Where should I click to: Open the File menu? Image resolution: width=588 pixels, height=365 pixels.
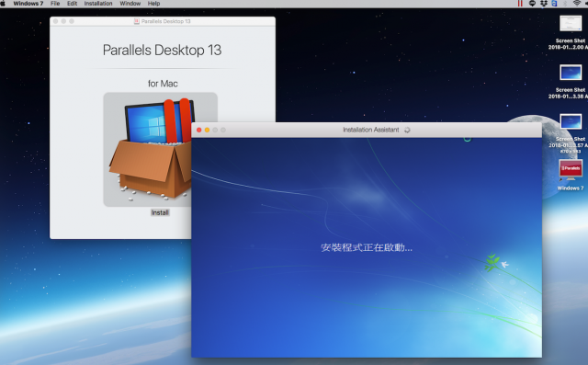point(55,4)
